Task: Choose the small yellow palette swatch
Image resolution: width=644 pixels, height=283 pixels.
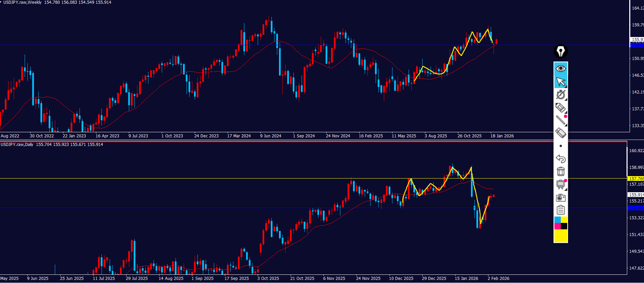Action: [564, 220]
